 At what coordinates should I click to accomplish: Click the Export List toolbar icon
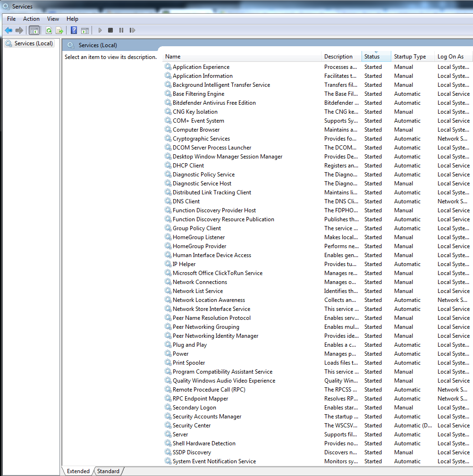59,30
